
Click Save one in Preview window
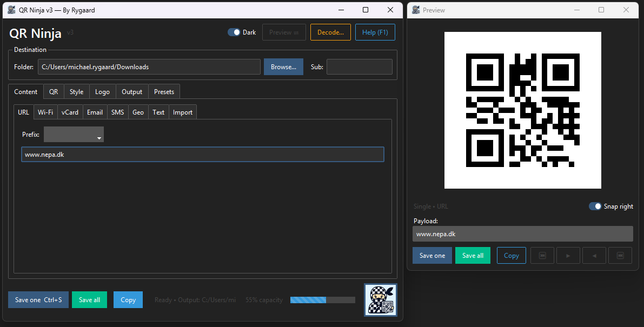432,255
